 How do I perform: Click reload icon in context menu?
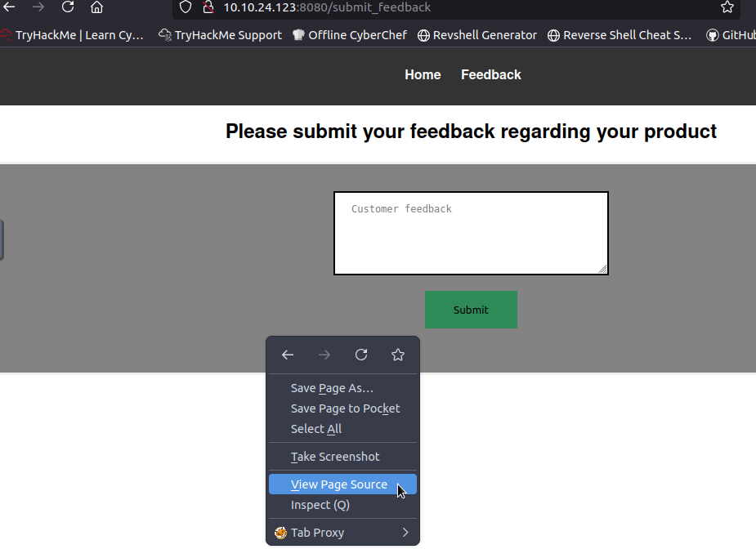coord(361,355)
